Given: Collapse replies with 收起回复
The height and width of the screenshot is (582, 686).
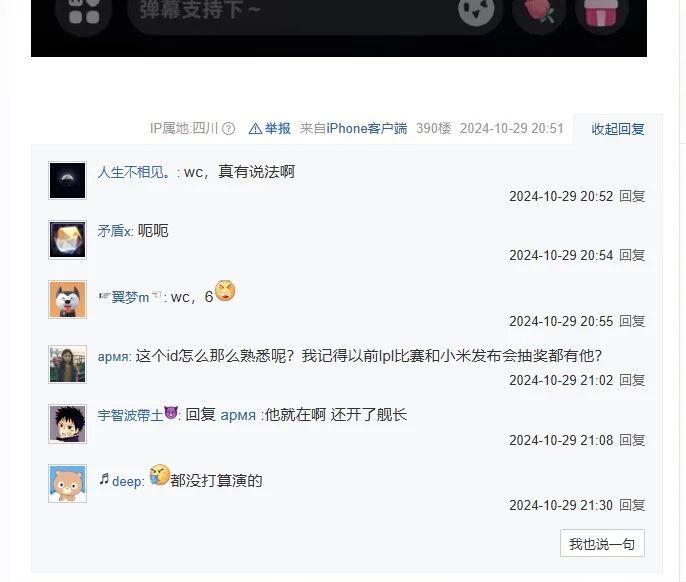Looking at the screenshot, I should pos(617,129).
